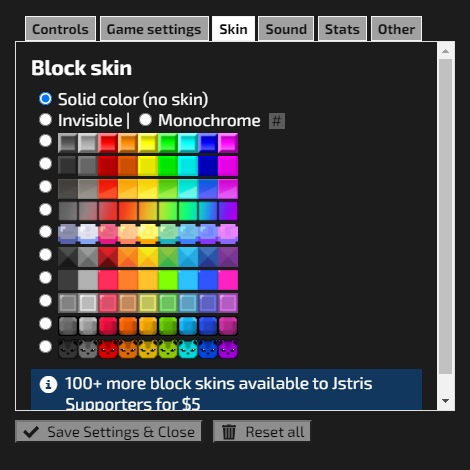Select the rounded block skin radio button
The image size is (470, 470).
click(x=45, y=324)
